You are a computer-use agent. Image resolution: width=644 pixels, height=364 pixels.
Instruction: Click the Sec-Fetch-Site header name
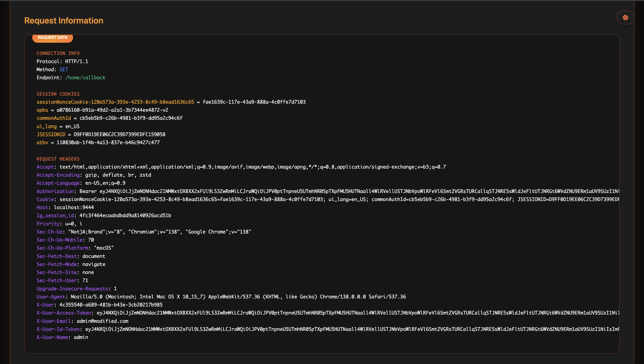pos(57,272)
